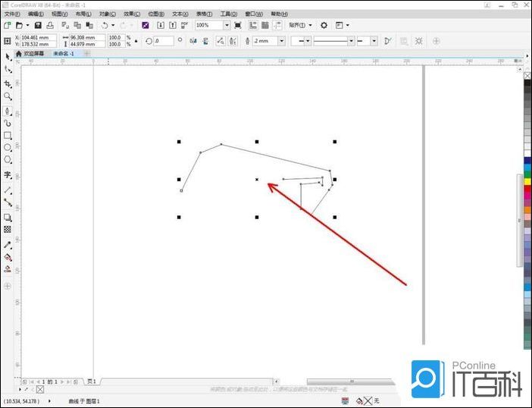Choose the Drop Shadow tool
The width and height of the screenshot is (532, 408).
[x=8, y=218]
